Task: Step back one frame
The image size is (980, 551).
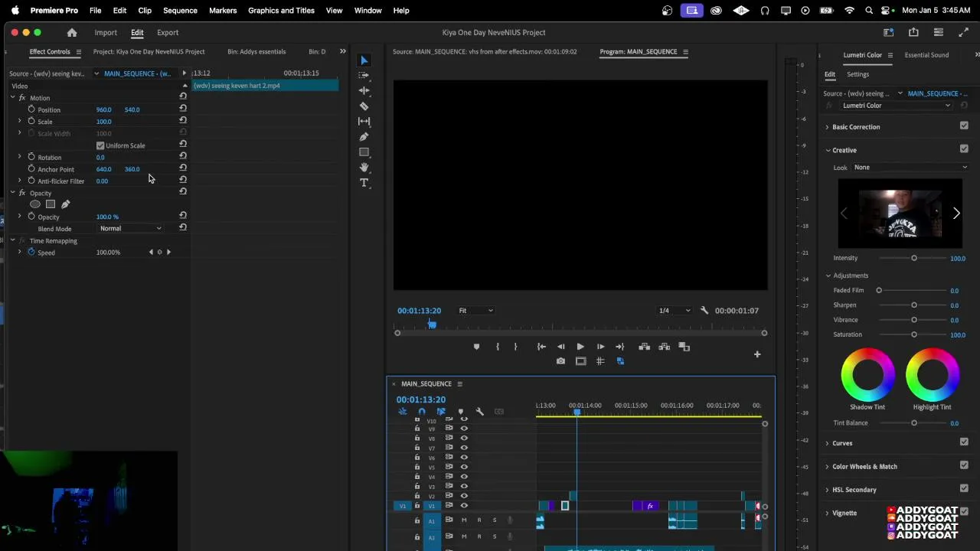Action: [x=560, y=347]
